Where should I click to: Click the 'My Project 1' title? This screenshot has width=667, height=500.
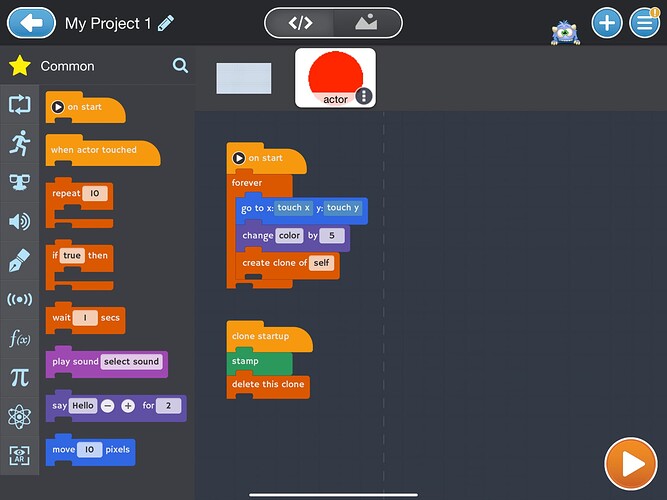[108, 23]
